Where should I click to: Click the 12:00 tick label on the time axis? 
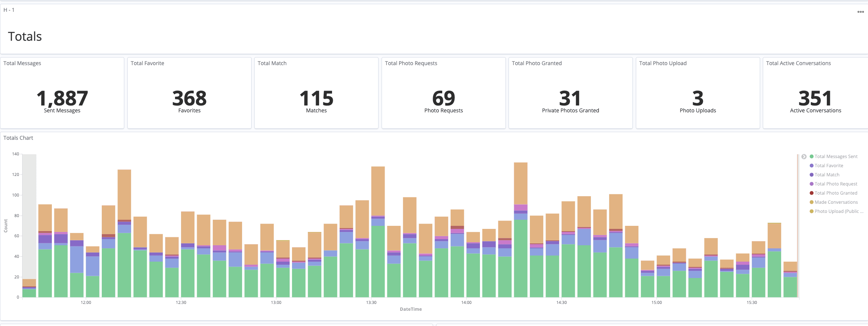click(86, 302)
